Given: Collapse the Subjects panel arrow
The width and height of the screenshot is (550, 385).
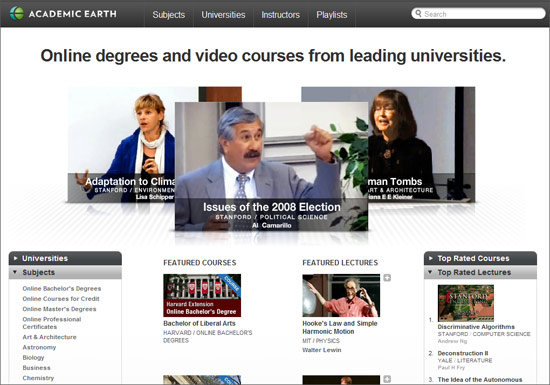Looking at the screenshot, I should 15,272.
